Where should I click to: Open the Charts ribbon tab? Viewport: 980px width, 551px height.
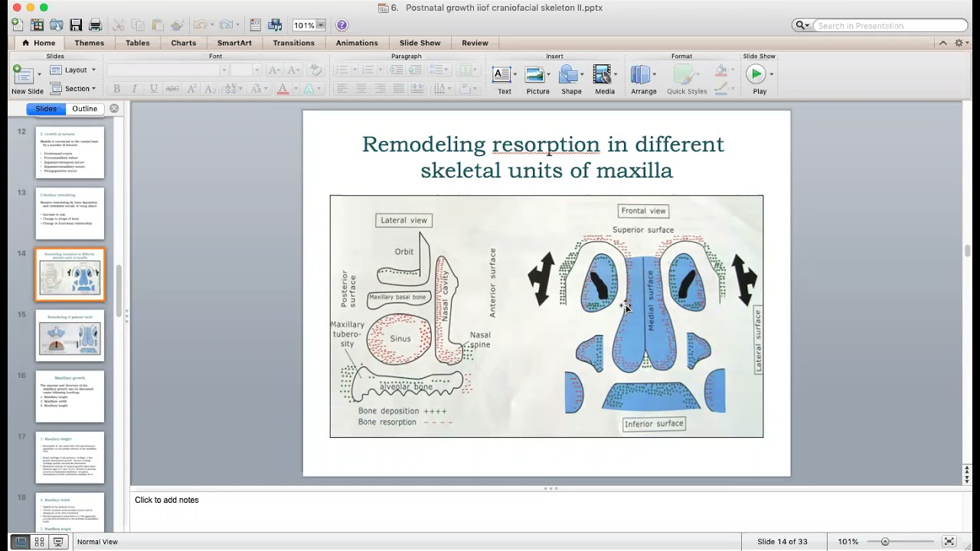pyautogui.click(x=184, y=43)
